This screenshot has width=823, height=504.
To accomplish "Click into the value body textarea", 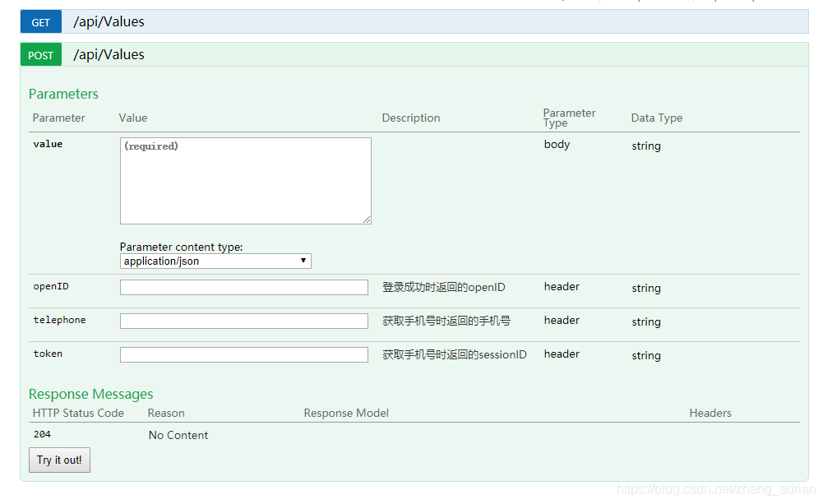I will 245,181.
